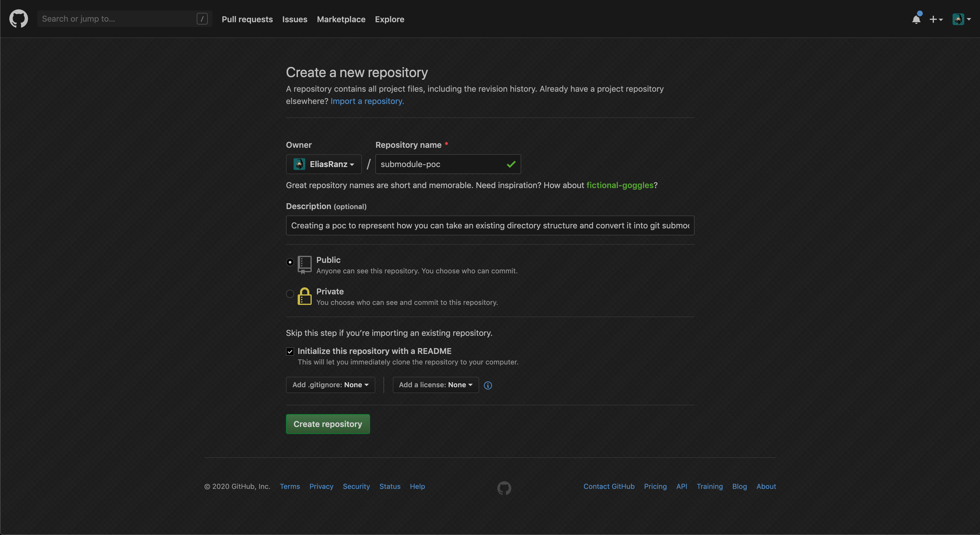Image resolution: width=980 pixels, height=535 pixels.
Task: Open the notifications bell
Action: [916, 19]
